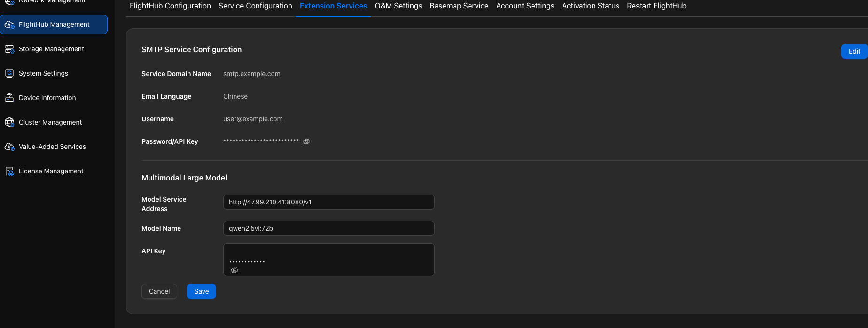Select the Model Name input field

pyautogui.click(x=329, y=228)
